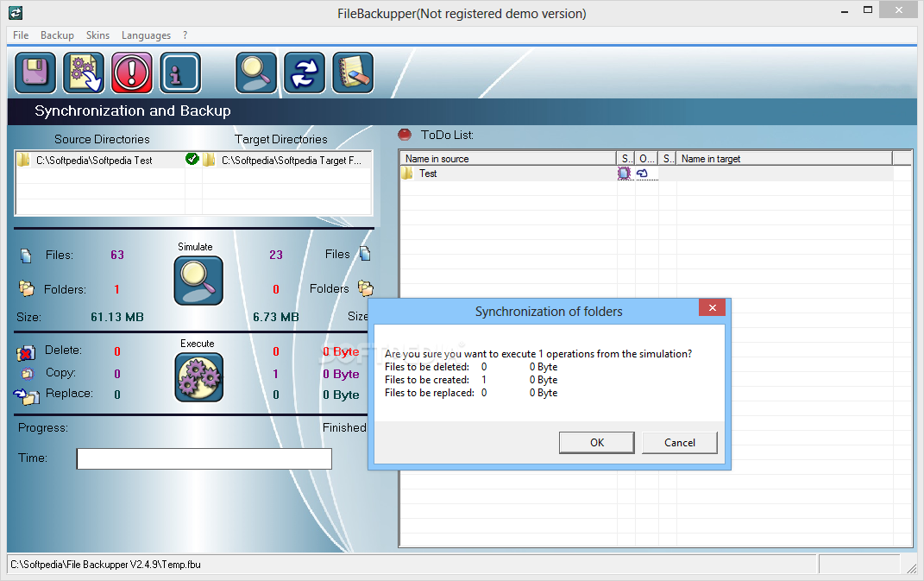The width and height of the screenshot is (924, 581).
Task: Click the green check icon between directories
Action: coord(192,159)
